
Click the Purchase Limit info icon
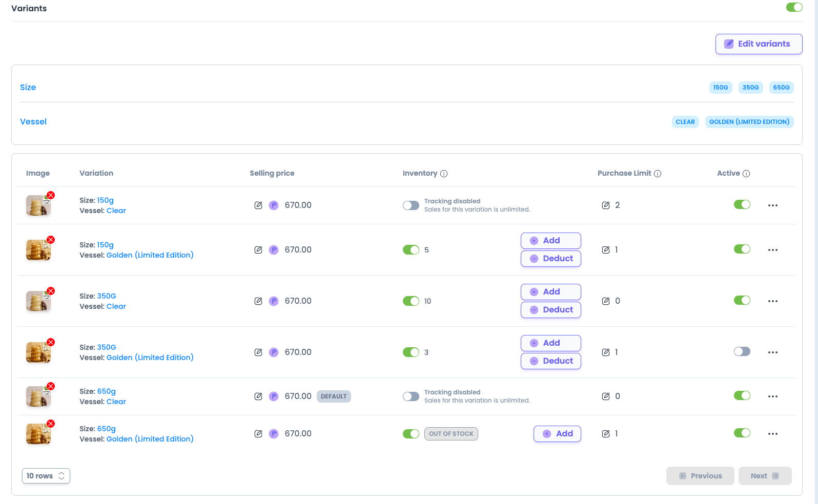658,174
